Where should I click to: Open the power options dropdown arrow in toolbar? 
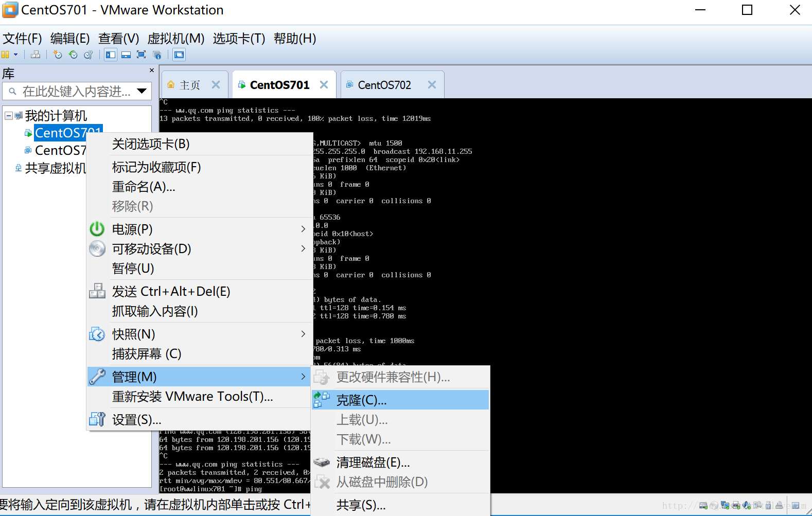(15, 55)
